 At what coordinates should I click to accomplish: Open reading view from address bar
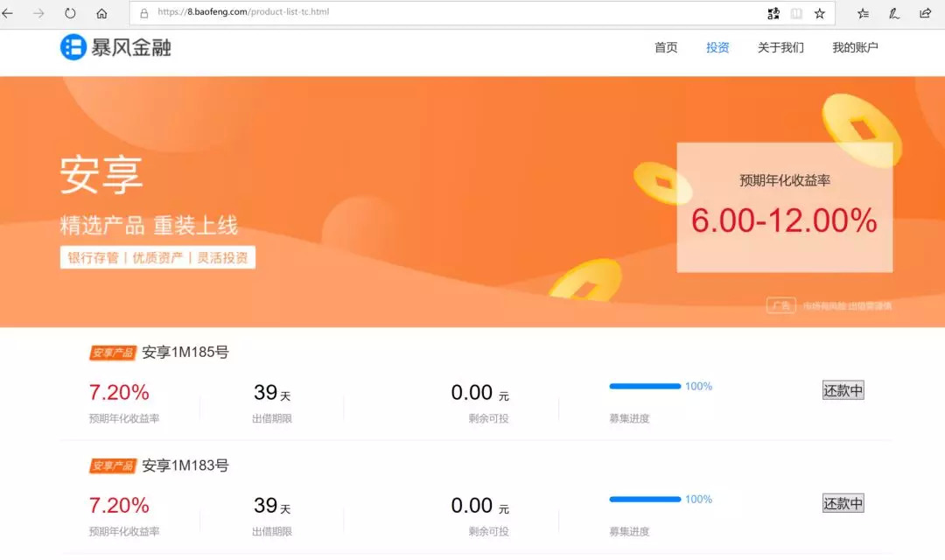pos(796,13)
